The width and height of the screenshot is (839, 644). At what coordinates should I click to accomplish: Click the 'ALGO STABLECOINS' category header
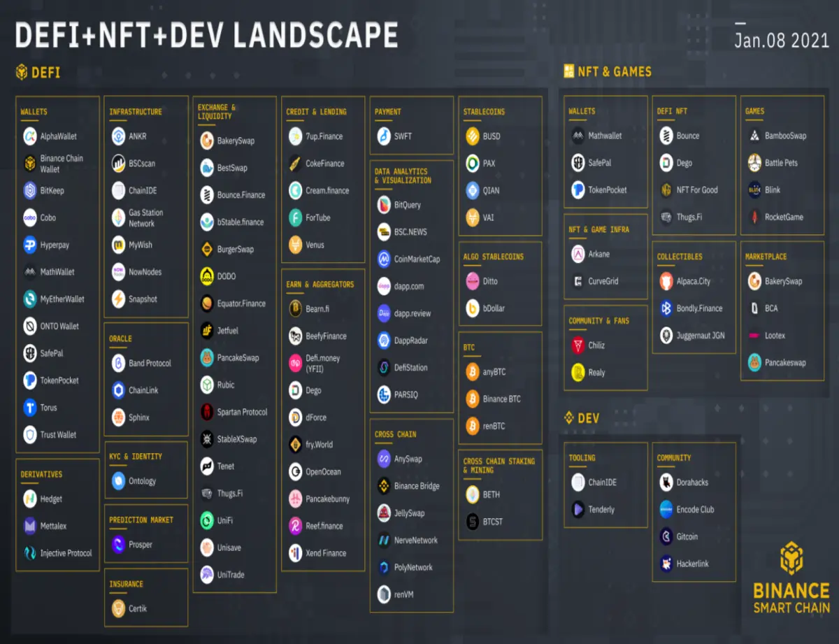(x=493, y=257)
